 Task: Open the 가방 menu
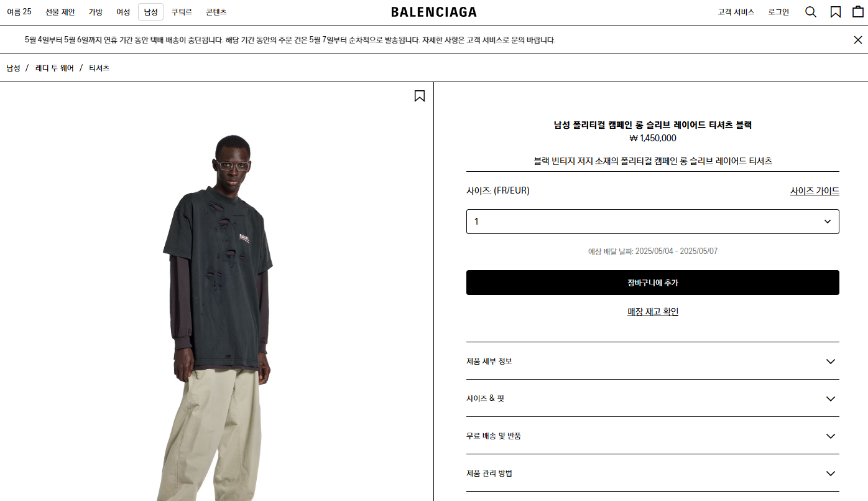[x=96, y=12]
